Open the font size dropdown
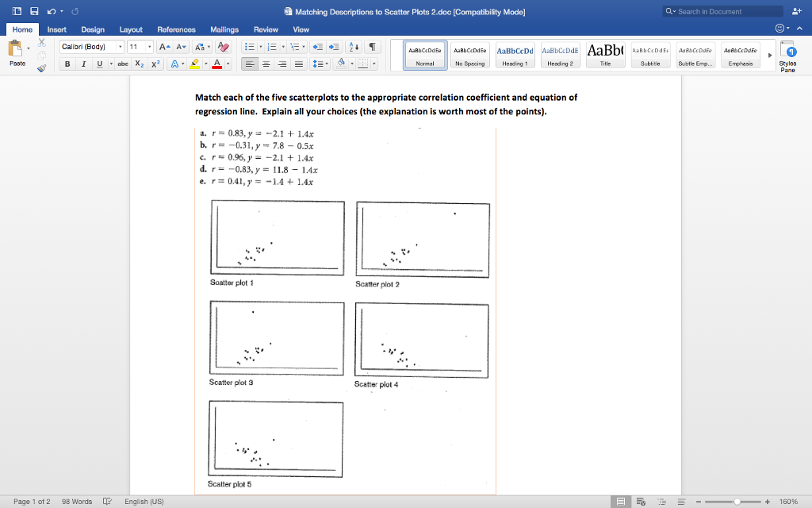 pos(150,47)
